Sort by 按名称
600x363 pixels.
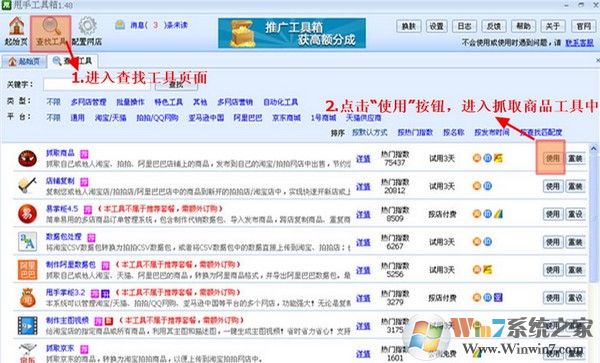point(453,132)
